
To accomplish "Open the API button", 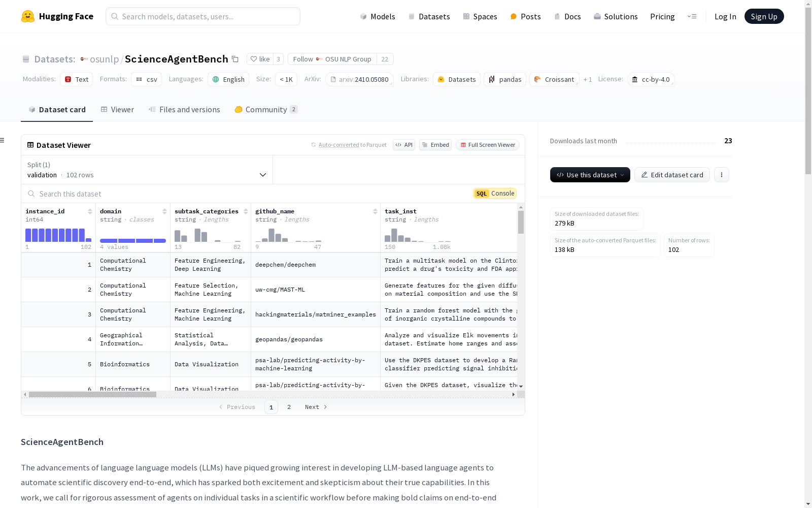I will [404, 145].
